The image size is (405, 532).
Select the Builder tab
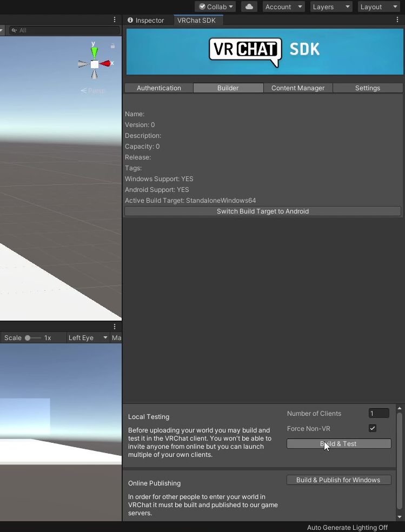click(x=228, y=88)
